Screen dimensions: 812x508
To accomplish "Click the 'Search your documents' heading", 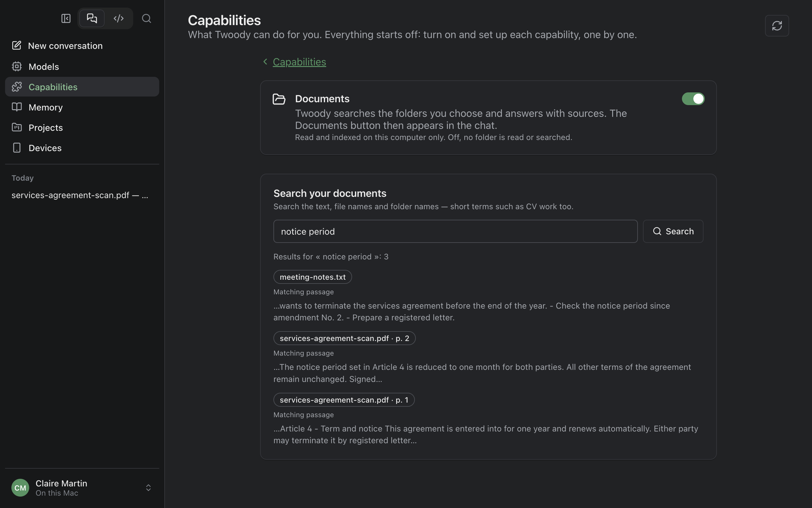I will click(330, 193).
